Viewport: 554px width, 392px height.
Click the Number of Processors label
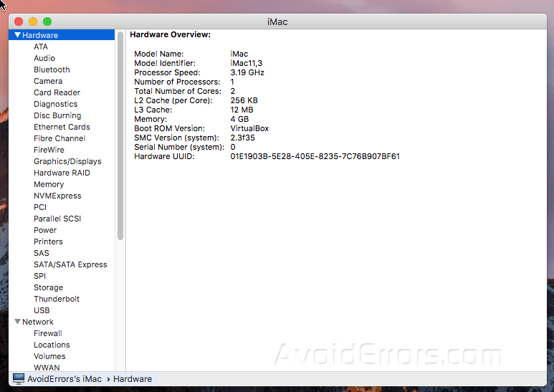click(177, 82)
